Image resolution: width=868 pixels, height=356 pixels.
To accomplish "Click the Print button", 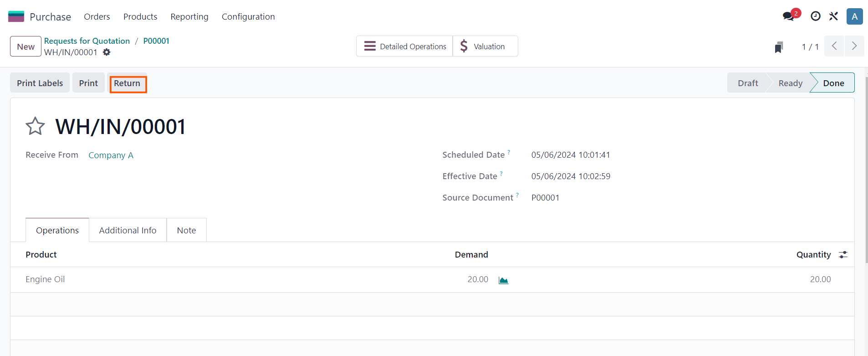I will click(88, 83).
